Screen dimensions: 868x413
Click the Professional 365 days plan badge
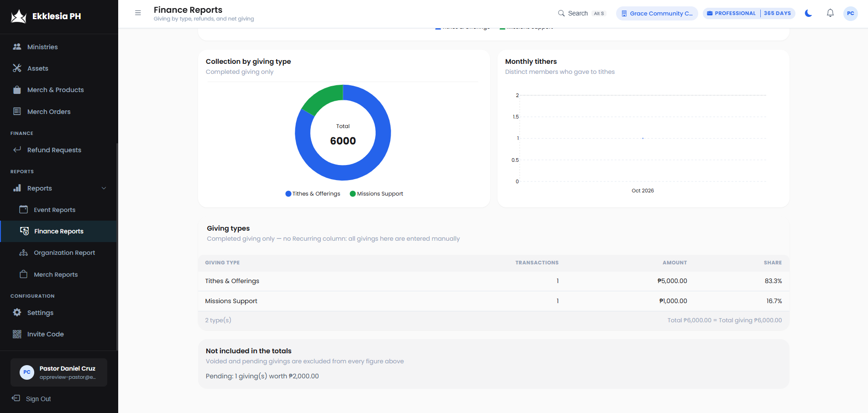tap(749, 13)
